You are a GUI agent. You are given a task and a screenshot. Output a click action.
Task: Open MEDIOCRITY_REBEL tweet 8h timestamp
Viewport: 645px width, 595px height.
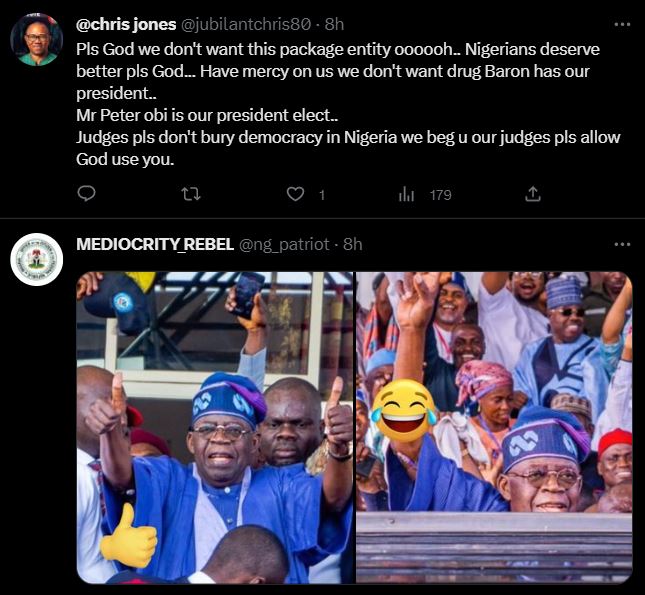tap(352, 244)
